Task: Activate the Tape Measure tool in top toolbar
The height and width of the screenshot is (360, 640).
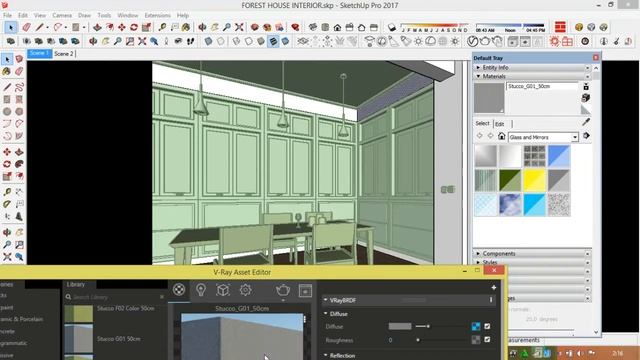Action: (162, 27)
